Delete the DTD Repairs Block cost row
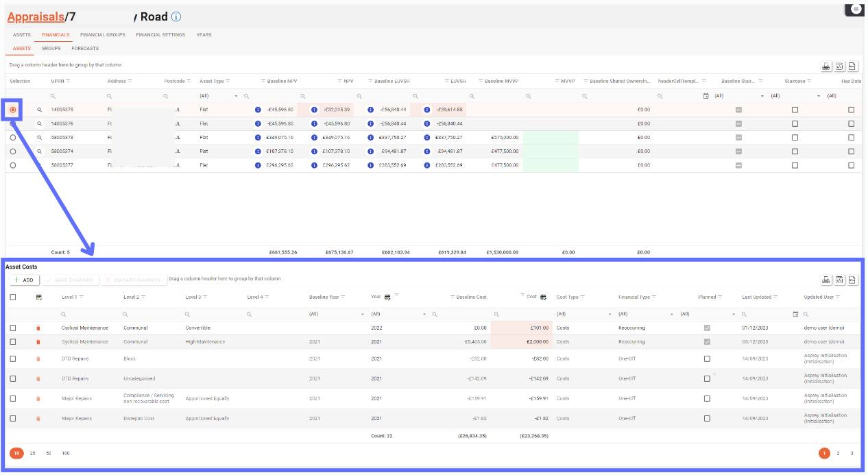 [38, 358]
